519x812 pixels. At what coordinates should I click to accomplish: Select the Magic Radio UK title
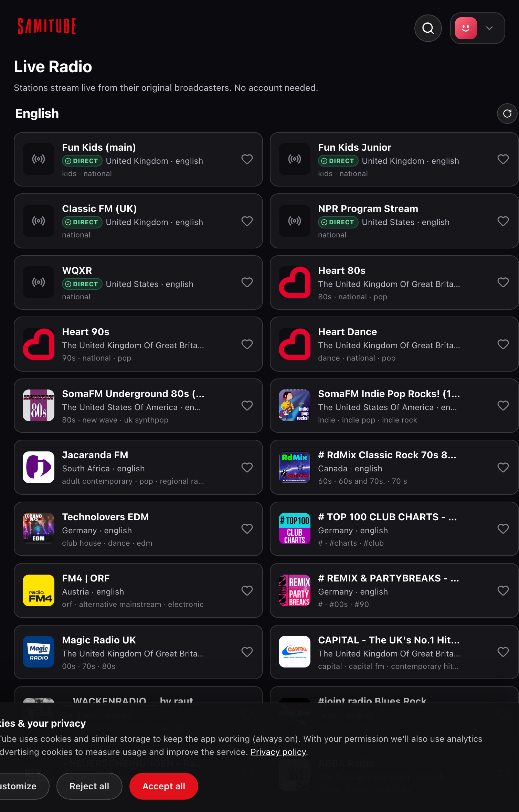click(x=99, y=640)
